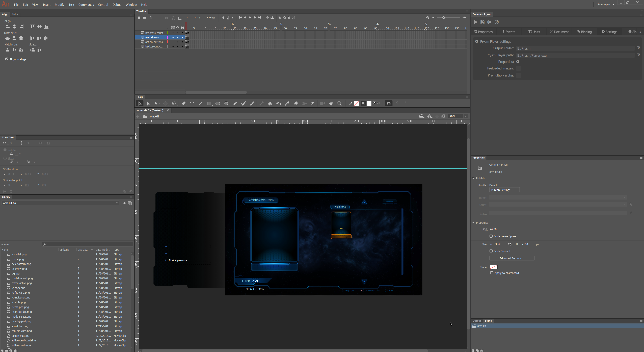Screen dimensions: 644x352
Task: Toggle Preloaded images checkbox
Action: pos(519,68)
